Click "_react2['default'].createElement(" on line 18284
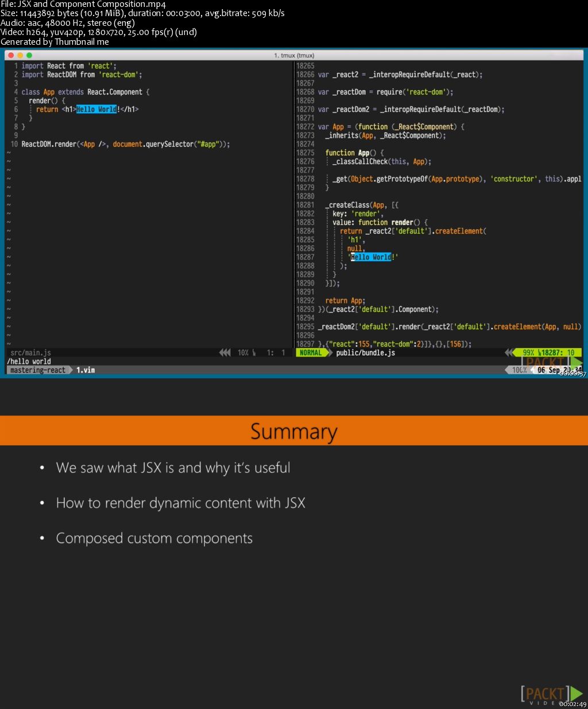Viewport: 588px width, 709px height. (426, 231)
